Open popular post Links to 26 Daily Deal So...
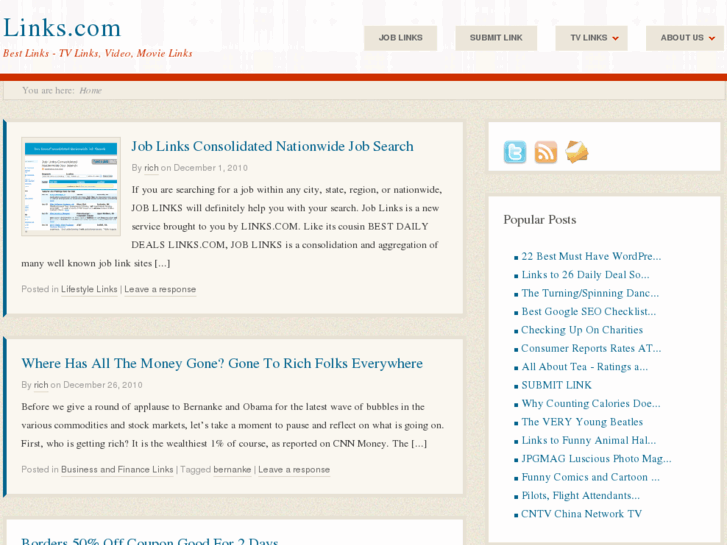Screen dimensions: 727x545 coord(585,275)
